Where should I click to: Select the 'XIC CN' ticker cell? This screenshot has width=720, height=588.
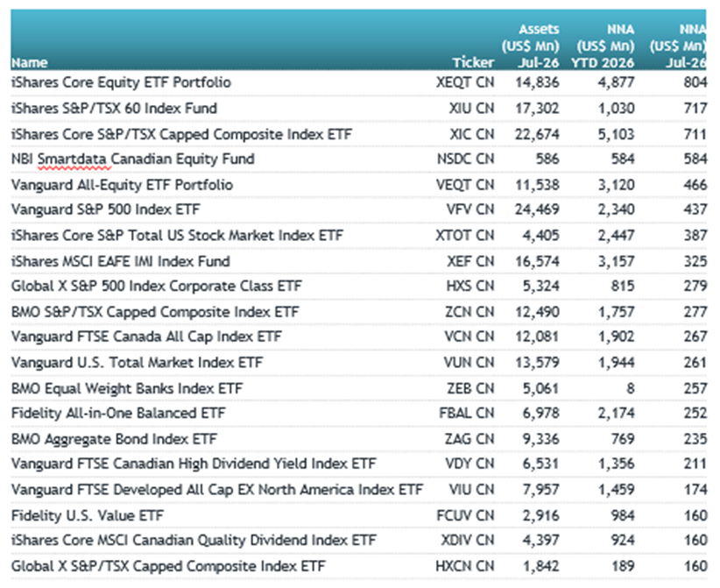[472, 134]
